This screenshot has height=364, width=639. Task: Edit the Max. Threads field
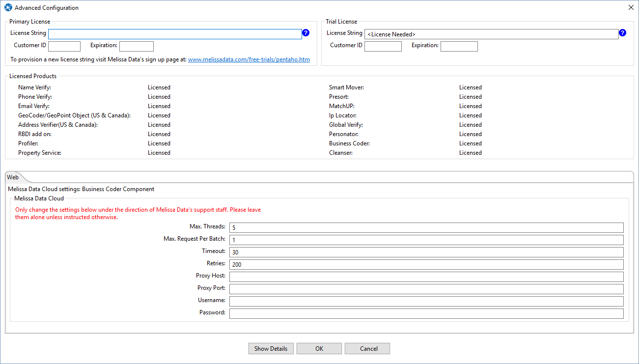[426, 228]
